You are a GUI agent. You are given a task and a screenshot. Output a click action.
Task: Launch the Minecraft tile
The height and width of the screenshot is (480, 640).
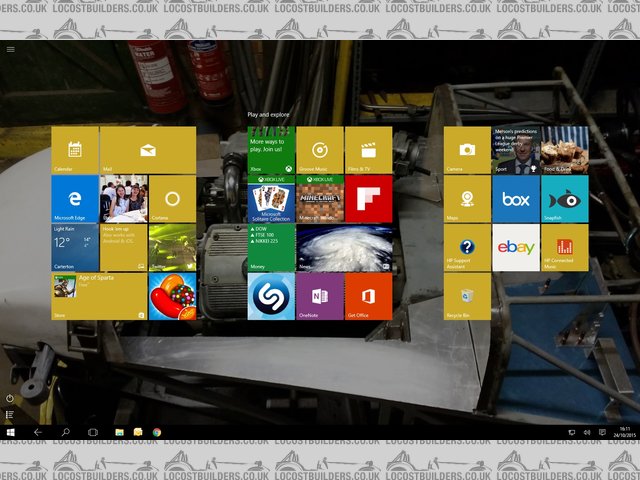[320, 199]
